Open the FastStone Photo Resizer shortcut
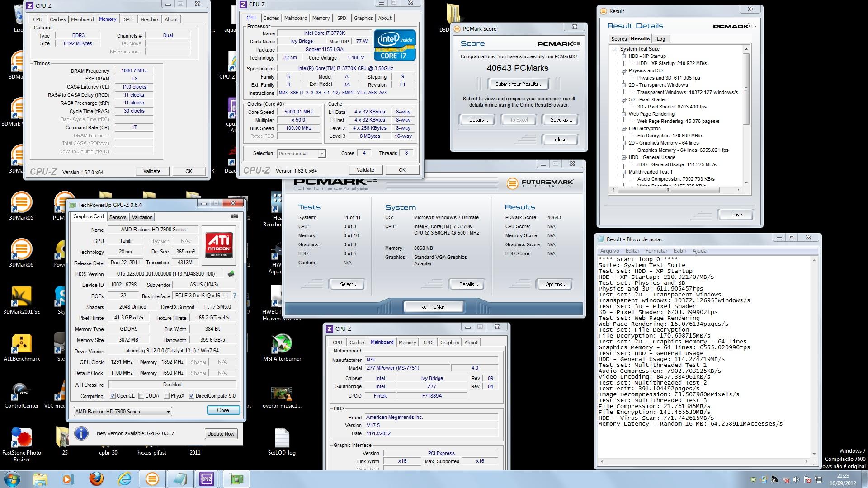Viewport: 868px width, 488px height. coord(21,444)
